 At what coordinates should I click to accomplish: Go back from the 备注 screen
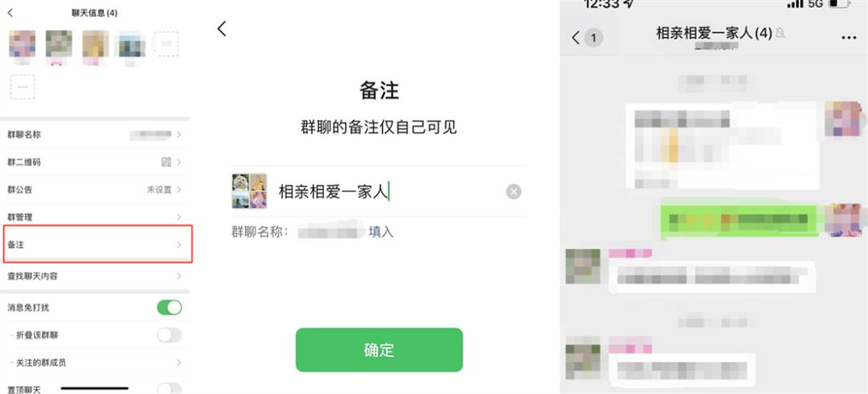(222, 29)
